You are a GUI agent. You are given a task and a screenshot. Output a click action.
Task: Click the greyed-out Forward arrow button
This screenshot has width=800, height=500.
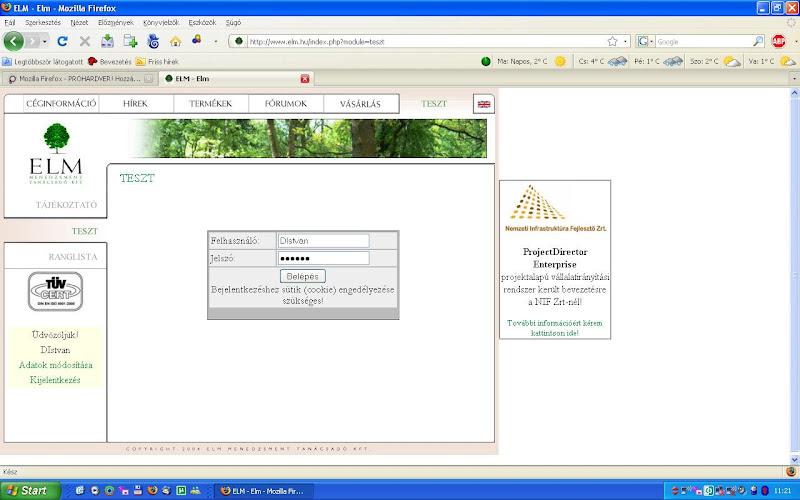[x=32, y=41]
